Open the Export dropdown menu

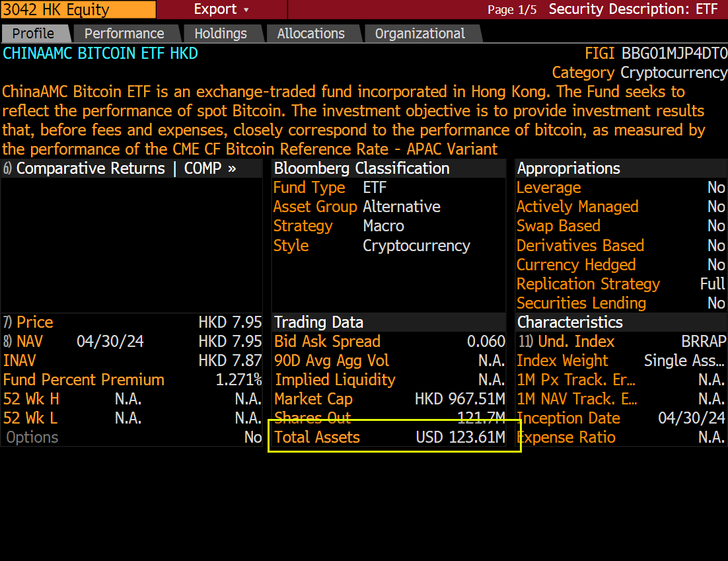tap(221, 9)
